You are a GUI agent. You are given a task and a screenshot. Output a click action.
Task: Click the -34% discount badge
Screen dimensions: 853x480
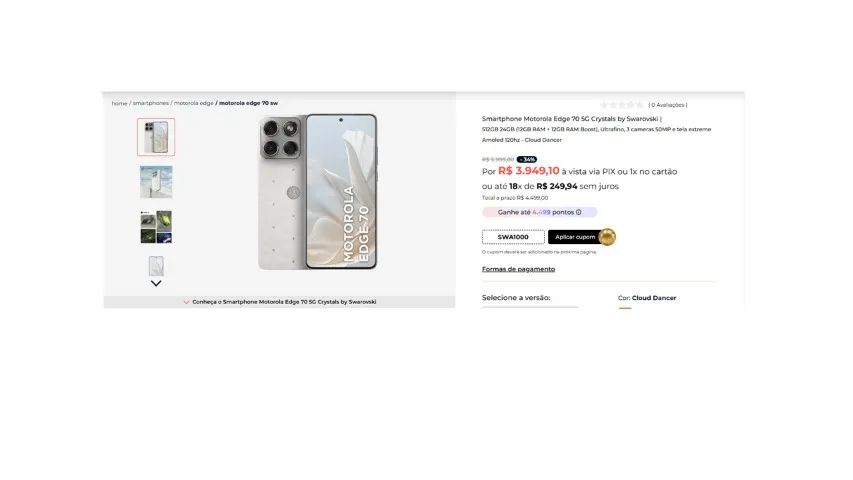[x=526, y=159]
